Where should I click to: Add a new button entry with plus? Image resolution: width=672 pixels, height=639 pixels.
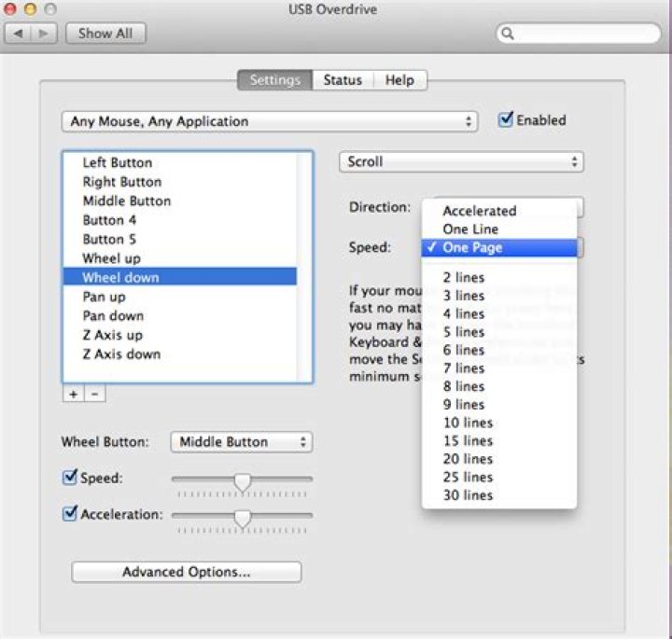click(74, 394)
